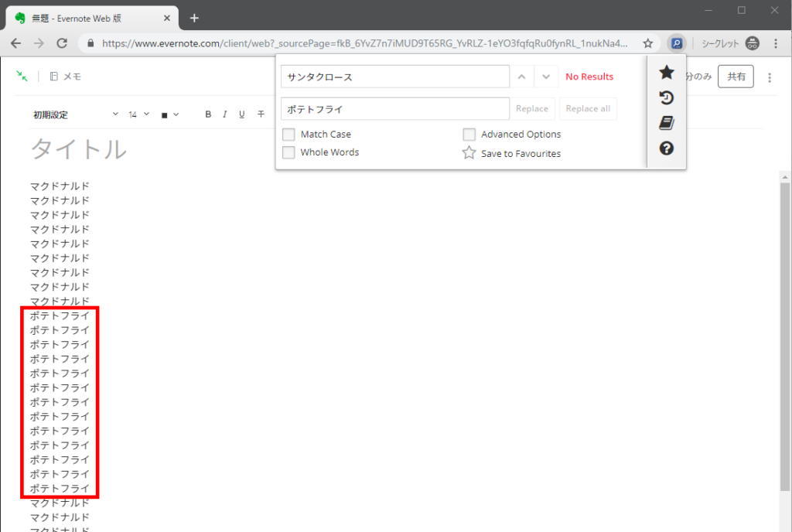Apply italic formatting

225,114
